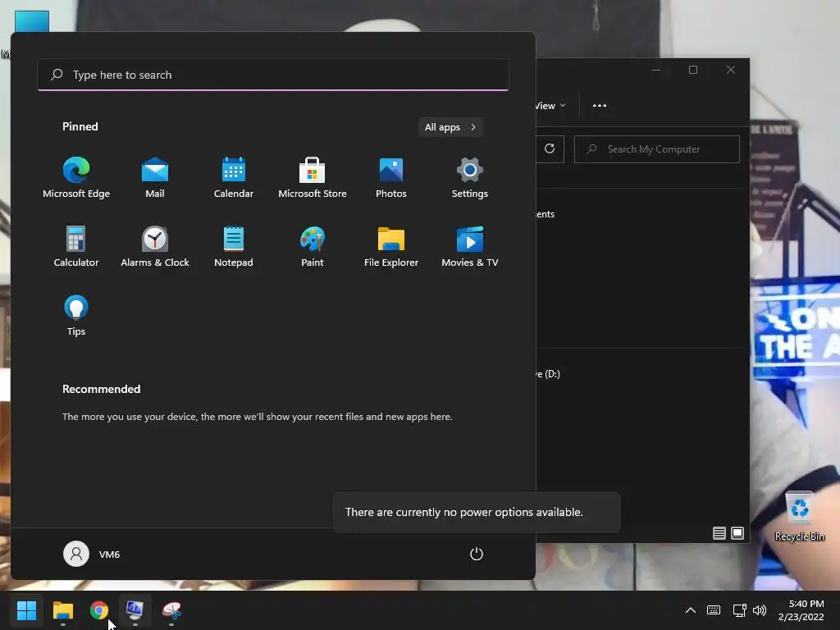Screen dimensions: 840x630
Task: Switch Explorer to large icons view
Action: point(737,533)
